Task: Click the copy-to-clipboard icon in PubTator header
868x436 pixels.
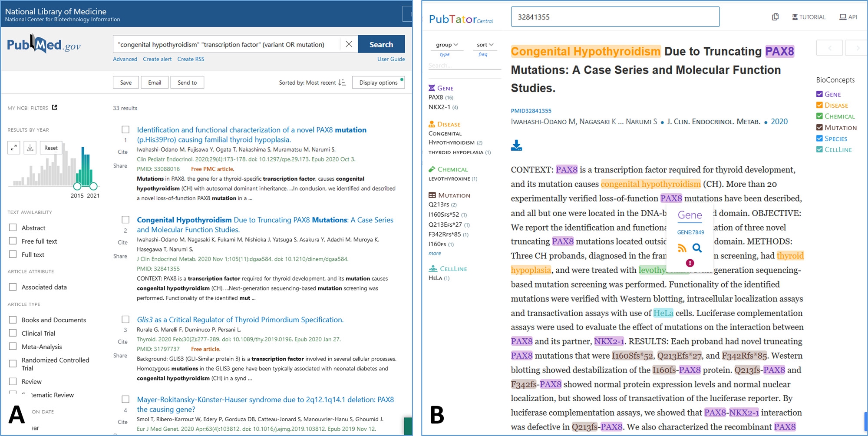Action: tap(776, 16)
